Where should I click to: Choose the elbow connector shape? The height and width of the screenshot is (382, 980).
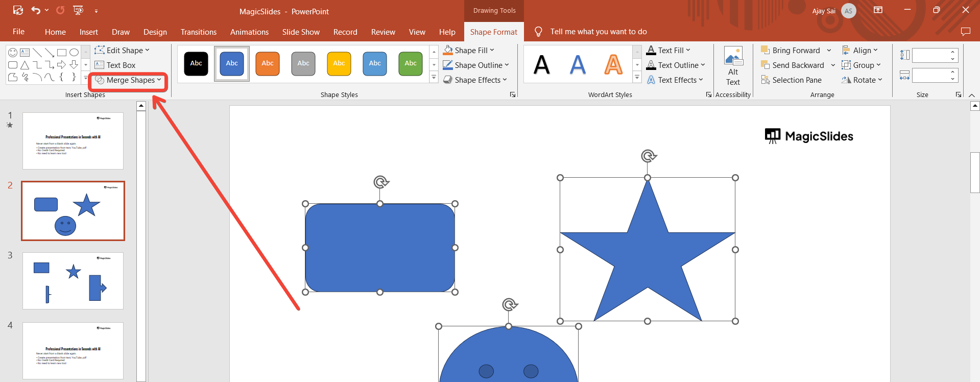point(37,65)
